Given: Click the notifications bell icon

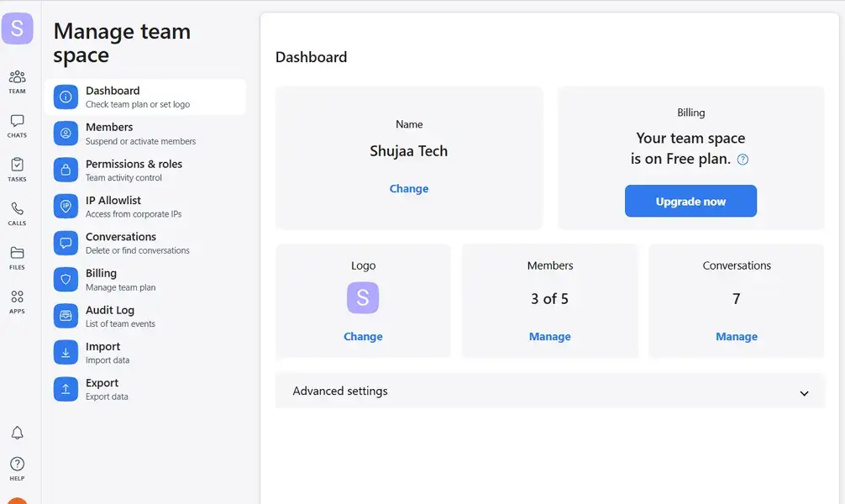Looking at the screenshot, I should click(17, 433).
